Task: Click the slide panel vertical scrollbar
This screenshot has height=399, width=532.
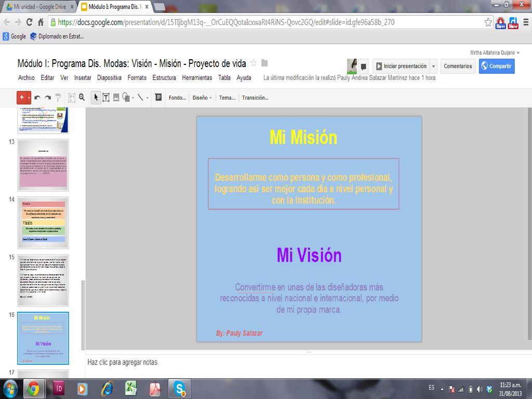Action: [x=83, y=315]
